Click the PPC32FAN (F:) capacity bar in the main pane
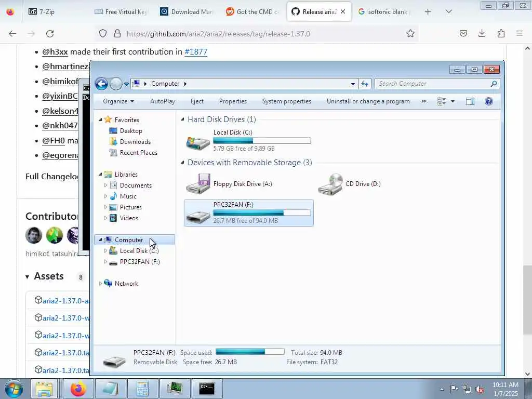 (x=262, y=212)
